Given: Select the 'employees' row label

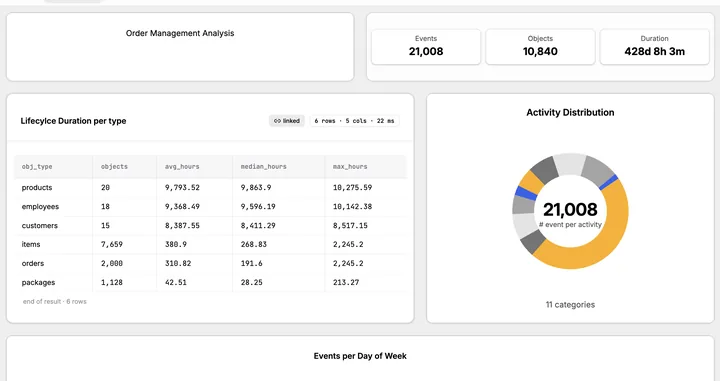Looking at the screenshot, I should pos(40,207).
